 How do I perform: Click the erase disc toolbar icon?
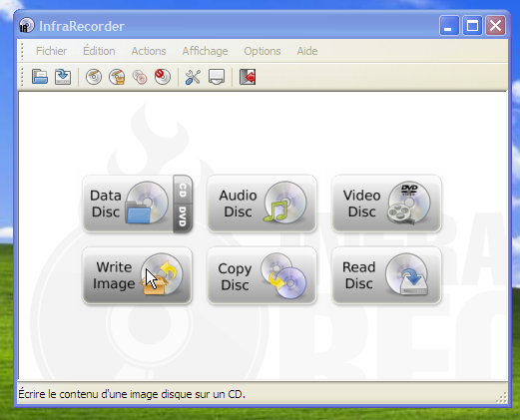(x=163, y=77)
